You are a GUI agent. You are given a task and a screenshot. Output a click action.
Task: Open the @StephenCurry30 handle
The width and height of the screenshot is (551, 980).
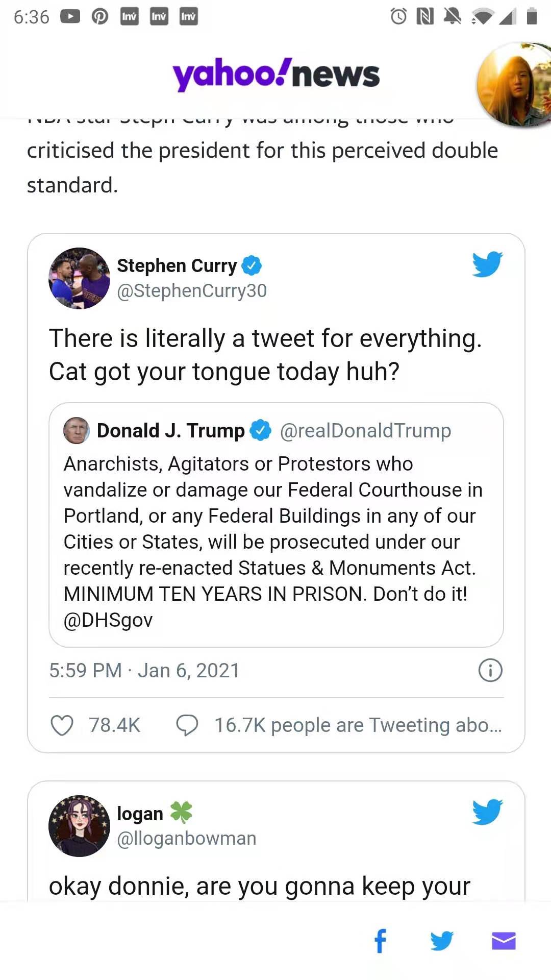[x=192, y=290]
